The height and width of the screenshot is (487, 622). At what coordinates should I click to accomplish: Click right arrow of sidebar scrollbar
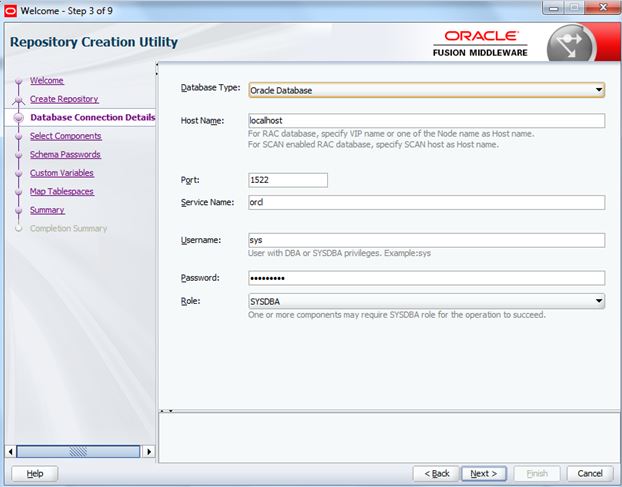(149, 452)
